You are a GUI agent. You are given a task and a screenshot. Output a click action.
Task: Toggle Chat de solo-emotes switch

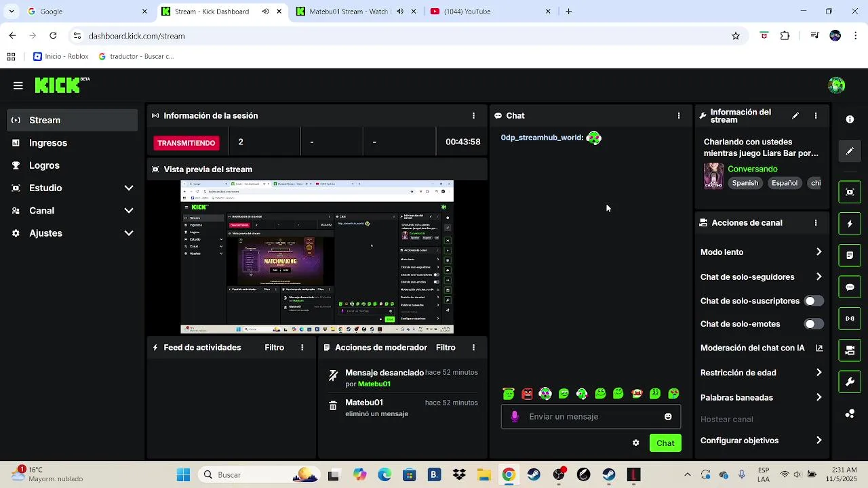[x=813, y=324]
